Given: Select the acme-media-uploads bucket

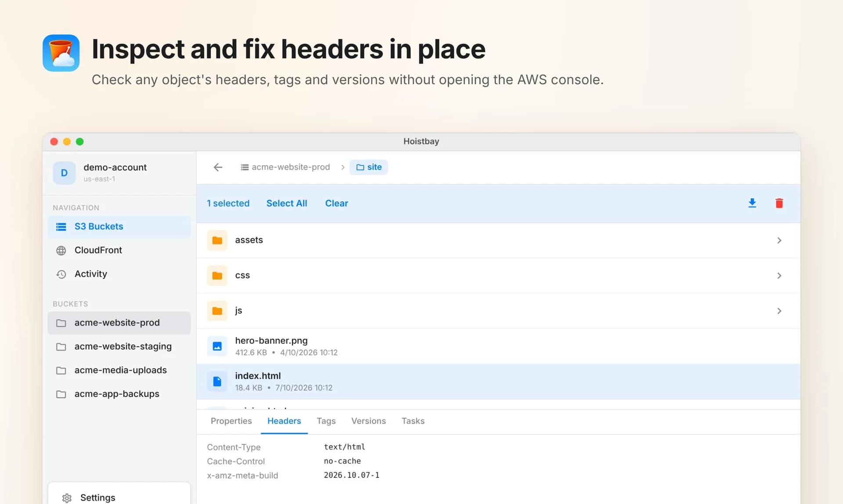Looking at the screenshot, I should pos(119,370).
